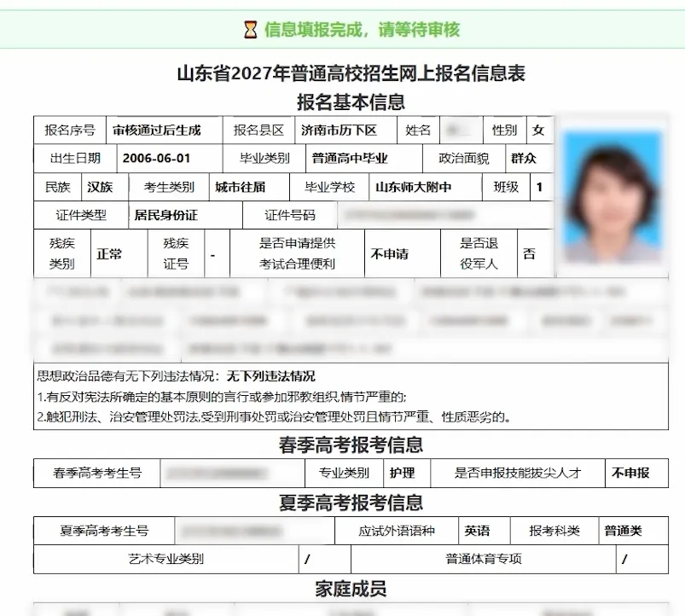This screenshot has height=616, width=685.
Task: Click the label 艺术专业类别
Action: pyautogui.click(x=165, y=559)
